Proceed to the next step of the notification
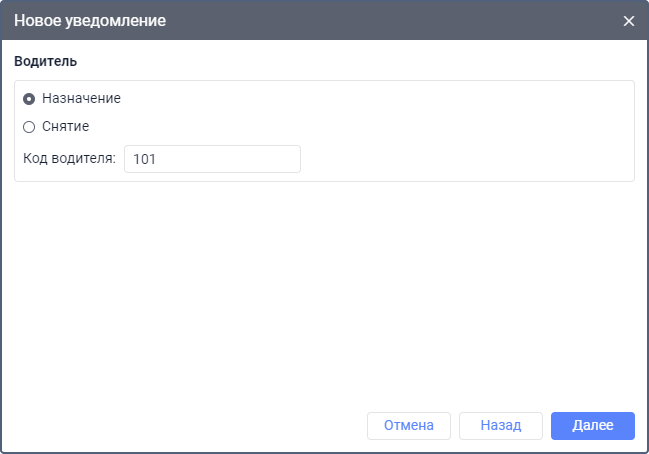 point(592,425)
